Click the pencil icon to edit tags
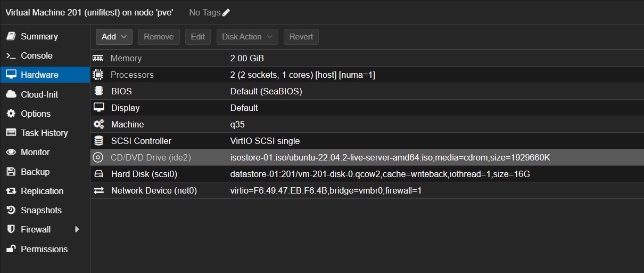 226,12
